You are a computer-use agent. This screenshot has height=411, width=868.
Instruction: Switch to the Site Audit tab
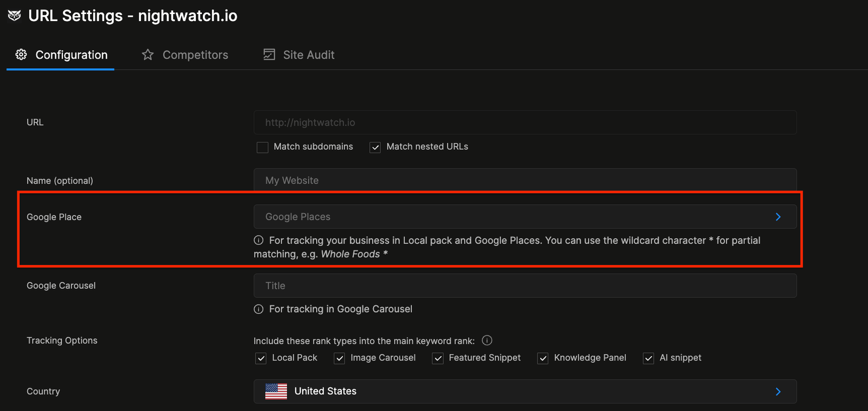[x=299, y=55]
